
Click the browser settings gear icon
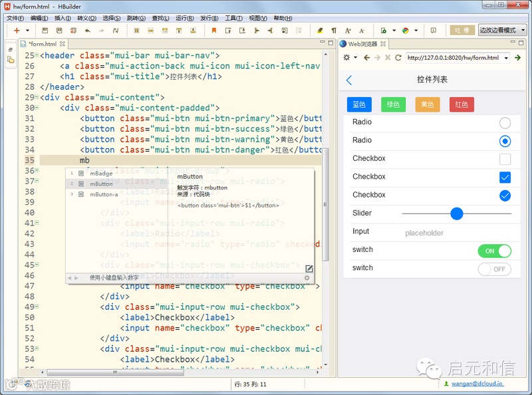tap(346, 58)
